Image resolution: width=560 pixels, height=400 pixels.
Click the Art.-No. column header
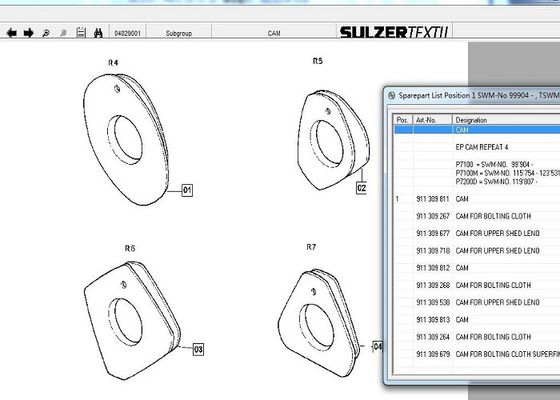[x=432, y=120]
